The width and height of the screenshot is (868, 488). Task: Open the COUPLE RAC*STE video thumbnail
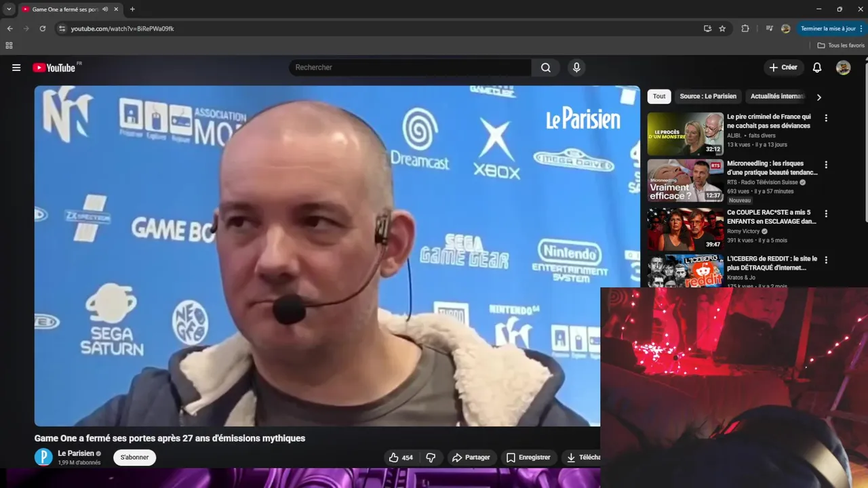(686, 229)
